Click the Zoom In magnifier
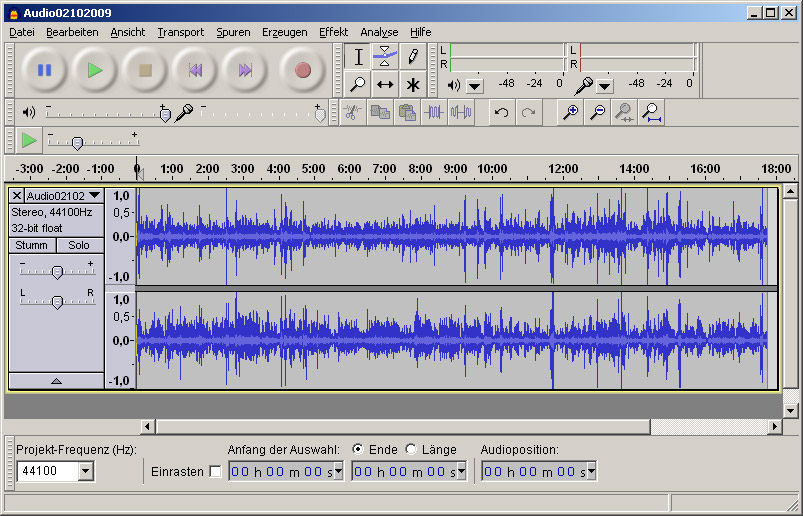Image resolution: width=803 pixels, height=516 pixels. (570, 112)
